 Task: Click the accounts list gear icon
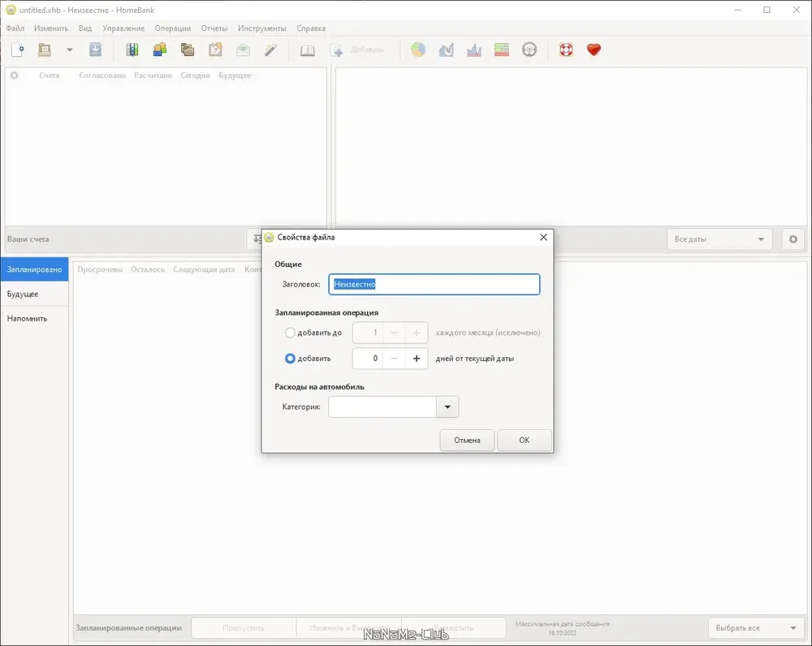pyautogui.click(x=15, y=75)
